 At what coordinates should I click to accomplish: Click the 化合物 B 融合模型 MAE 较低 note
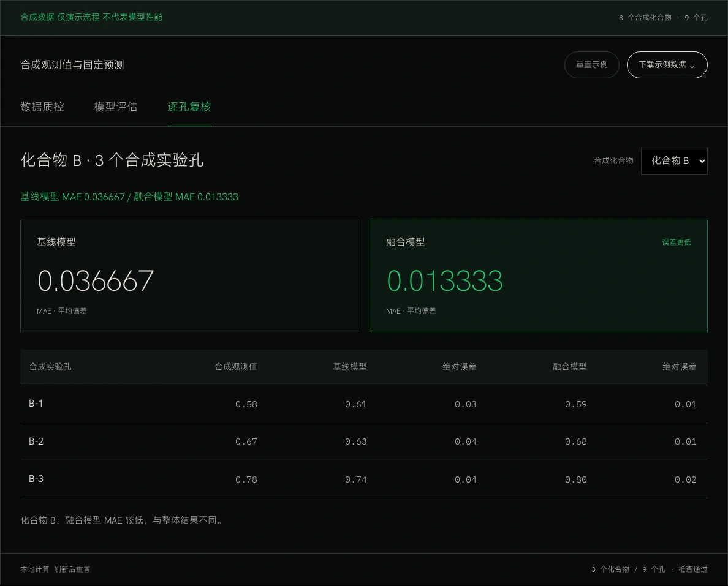coord(123,520)
